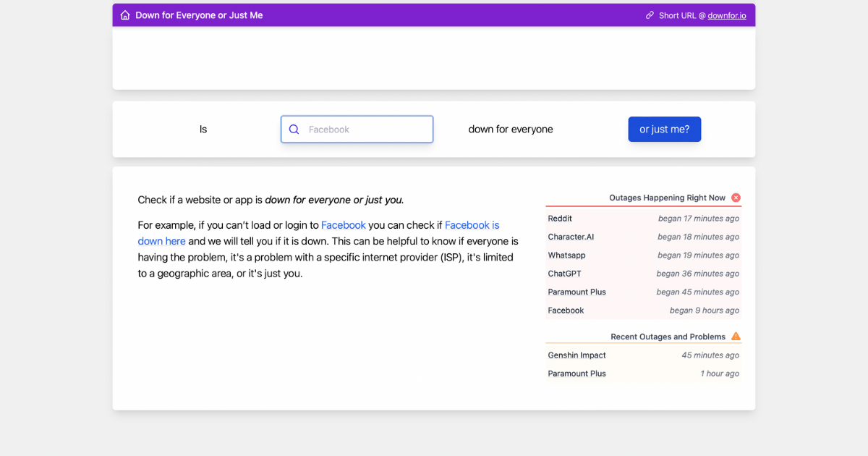Screen dimensions: 868x456
Task: Click '45 minutes ago' Genshin Impact timestamp
Action: tap(710, 355)
